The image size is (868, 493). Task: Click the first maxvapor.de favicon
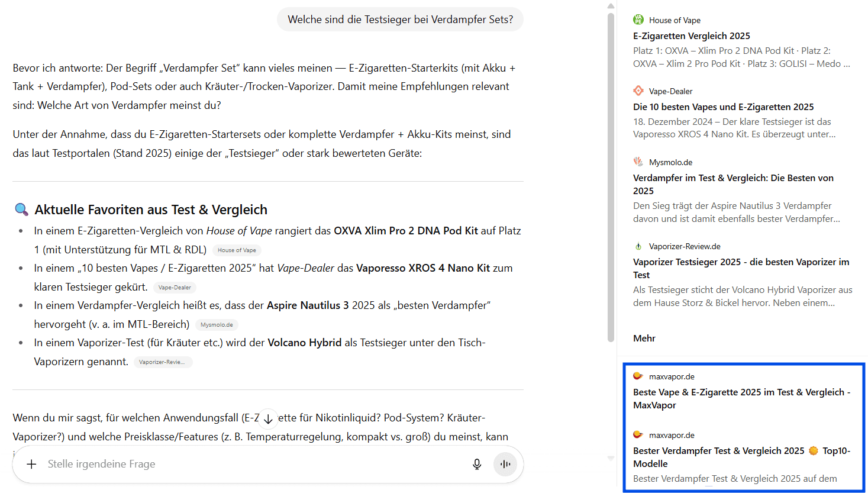[638, 376]
